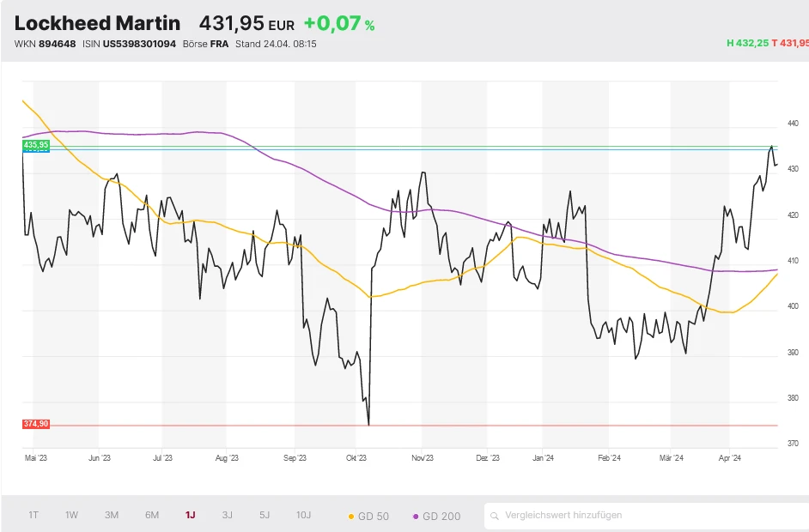809x532 pixels.
Task: Show the 10J long-term chart
Action: tap(302, 515)
